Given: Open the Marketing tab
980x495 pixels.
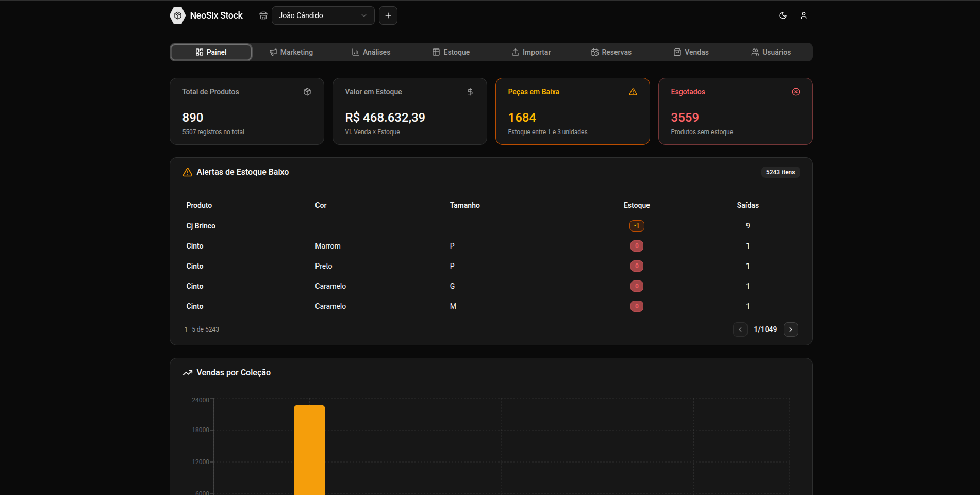Looking at the screenshot, I should [291, 52].
